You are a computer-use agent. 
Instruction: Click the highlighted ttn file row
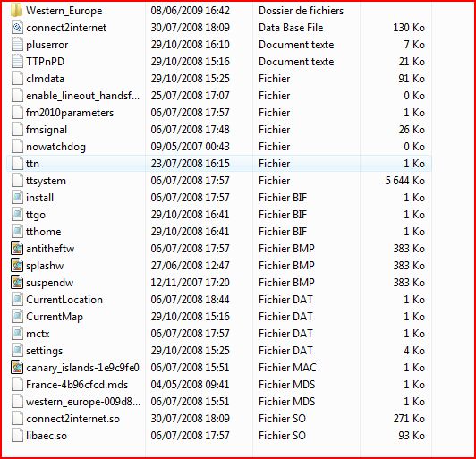click(218, 164)
